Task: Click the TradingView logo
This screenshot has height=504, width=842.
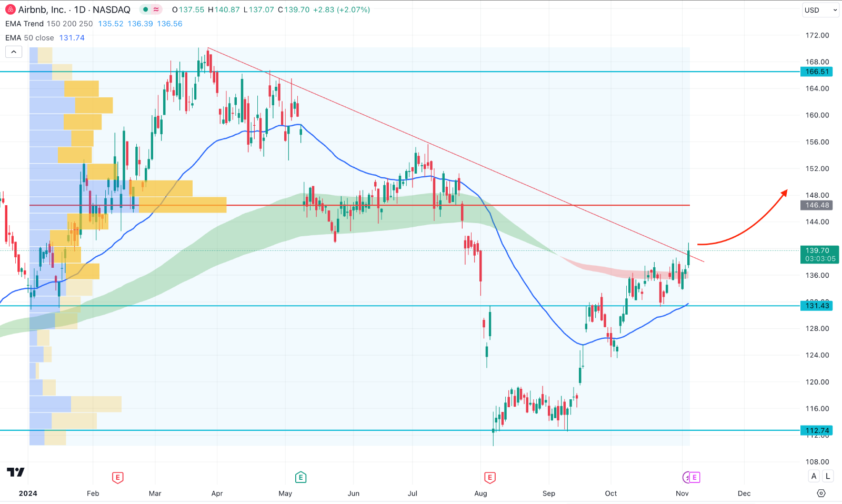Action: click(15, 472)
